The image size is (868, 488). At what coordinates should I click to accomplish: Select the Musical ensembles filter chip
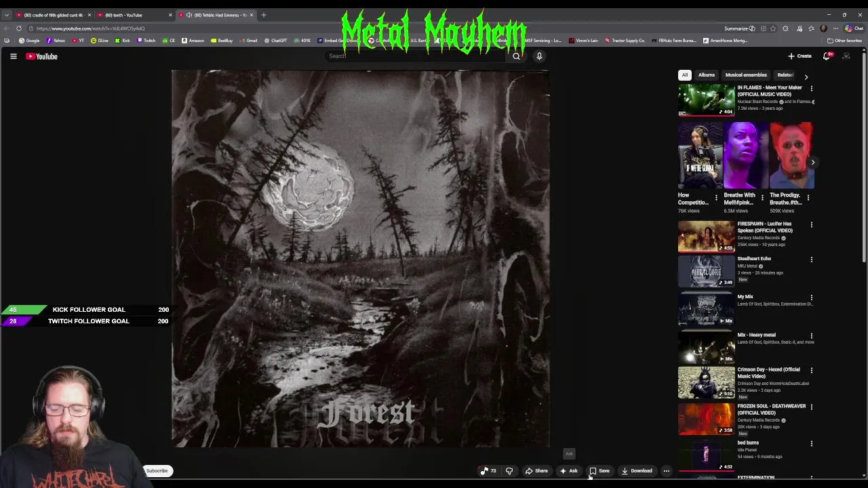[x=746, y=75]
